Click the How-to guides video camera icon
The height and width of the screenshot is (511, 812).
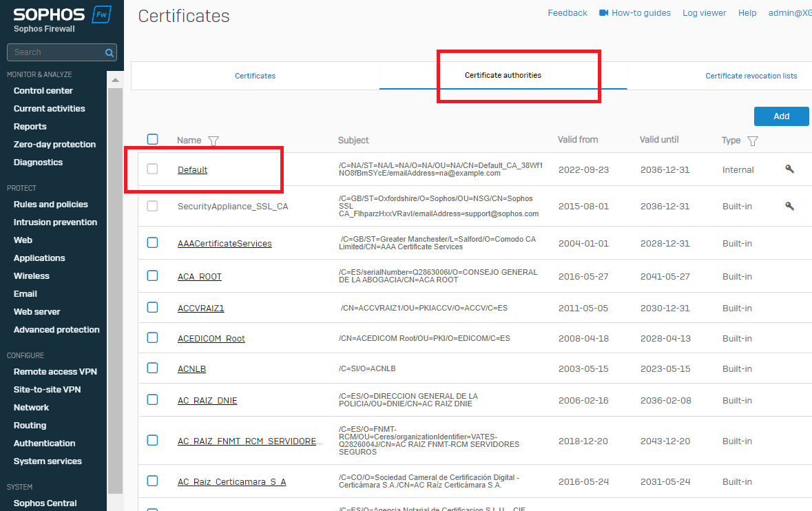click(x=604, y=13)
